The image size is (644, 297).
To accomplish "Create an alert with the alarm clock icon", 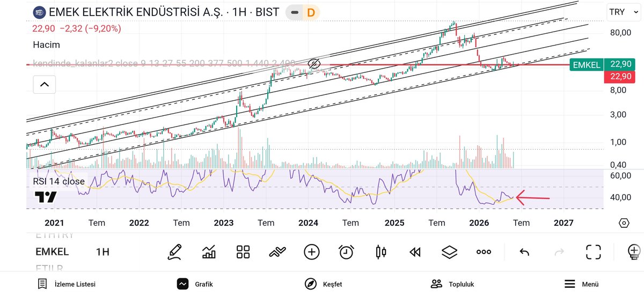I will pos(346,251).
